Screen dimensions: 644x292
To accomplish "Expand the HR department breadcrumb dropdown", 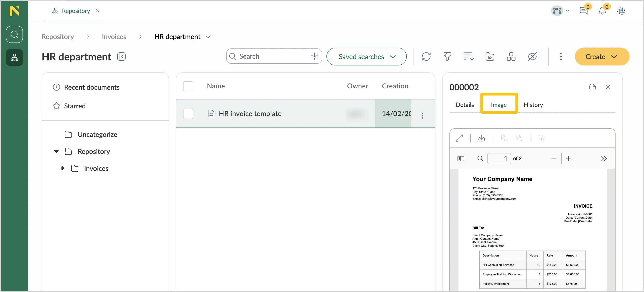I will [x=208, y=37].
